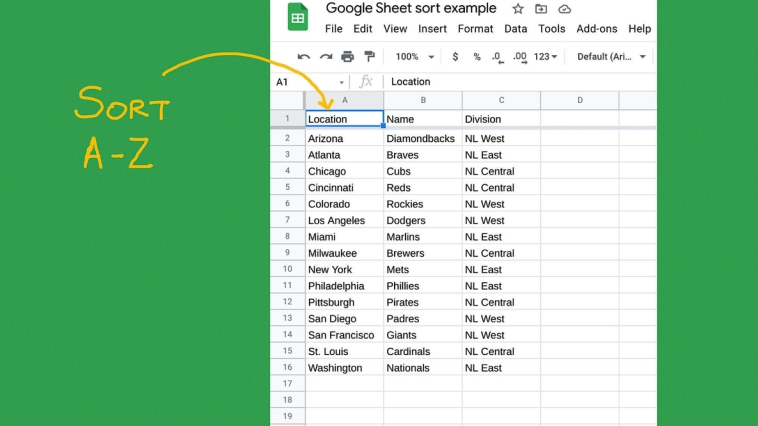This screenshot has width=758, height=426.
Task: Click the move to folder icon
Action: [541, 9]
